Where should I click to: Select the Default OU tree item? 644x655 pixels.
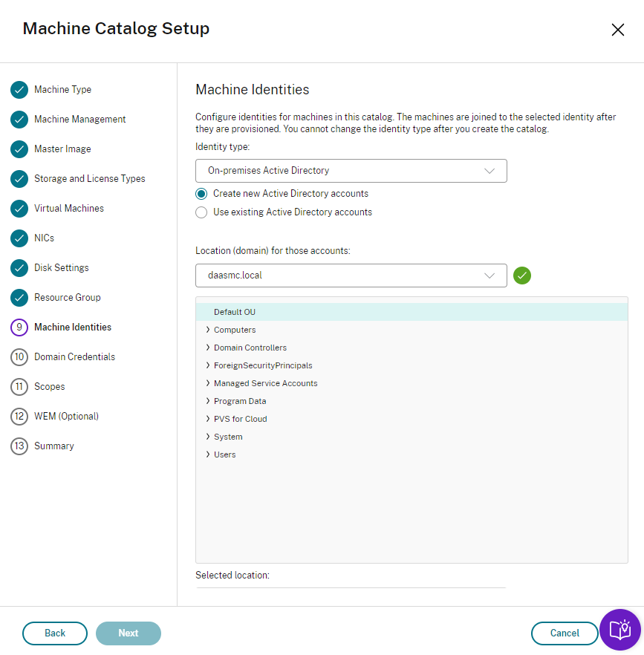[235, 312]
